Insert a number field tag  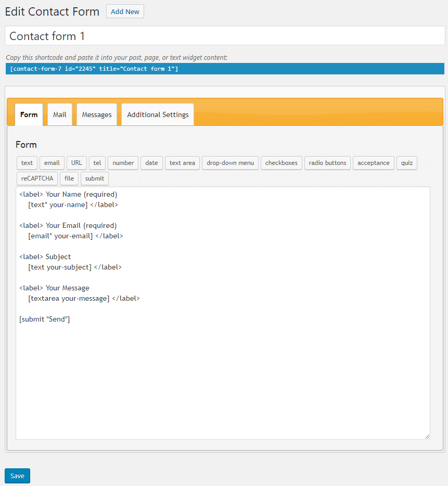tap(123, 163)
